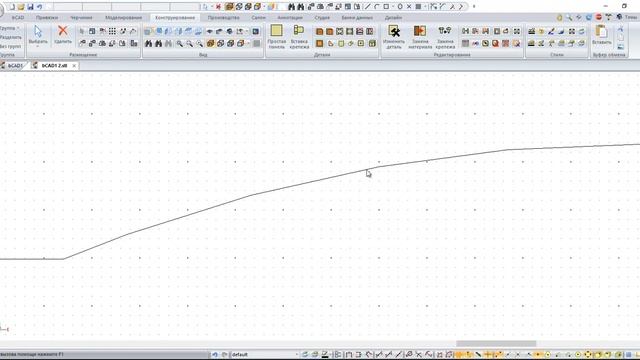Open the Моделирование ribbon tab
640x360 pixels.
tap(123, 18)
